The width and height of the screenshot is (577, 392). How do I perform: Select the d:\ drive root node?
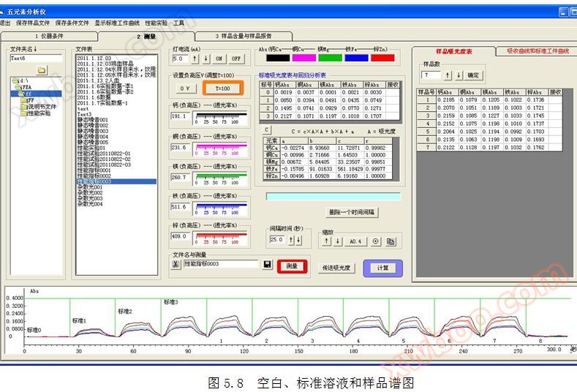pyautogui.click(x=19, y=80)
